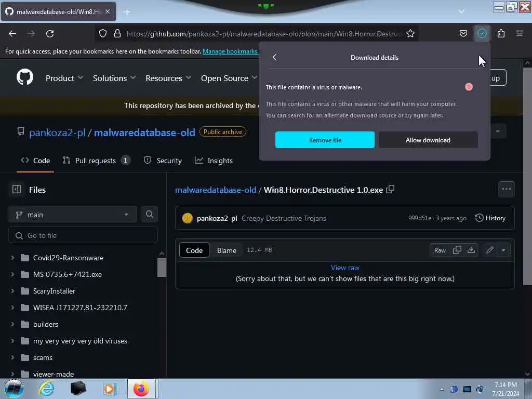Expand the ScaryInstaller folder
This screenshot has height=399, width=532.
pos(12,291)
